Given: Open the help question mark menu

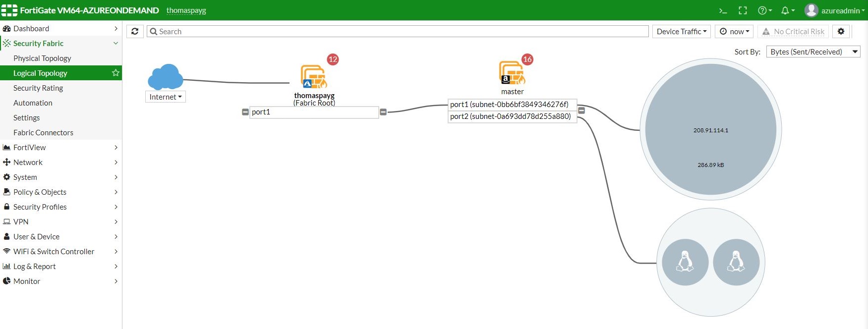Looking at the screenshot, I should [x=765, y=10].
